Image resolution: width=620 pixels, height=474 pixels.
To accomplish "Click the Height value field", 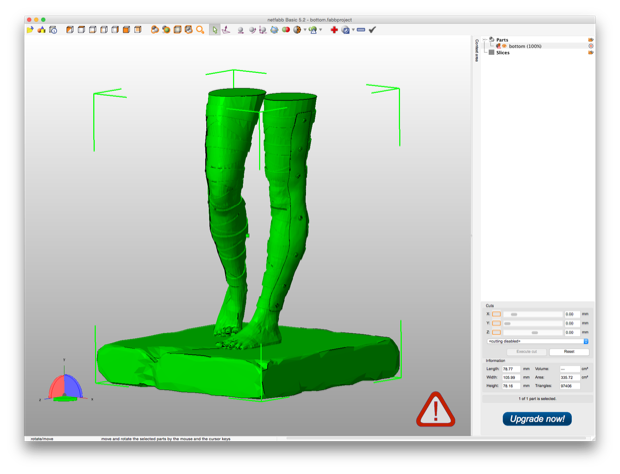I will pyautogui.click(x=511, y=386).
